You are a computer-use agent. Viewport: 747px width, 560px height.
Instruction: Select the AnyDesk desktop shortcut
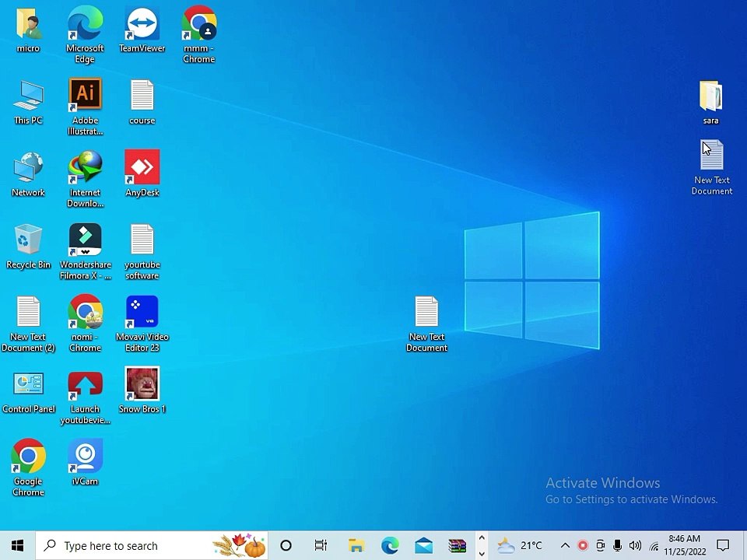(x=142, y=173)
